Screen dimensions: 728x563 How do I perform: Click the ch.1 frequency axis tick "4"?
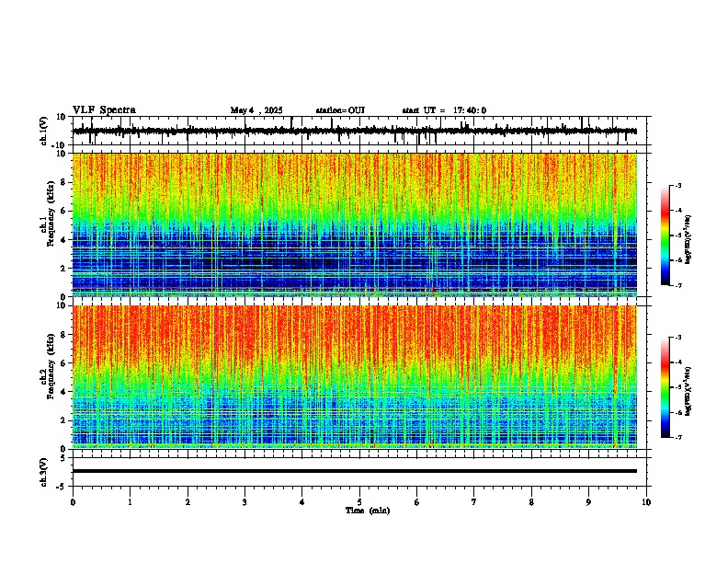(63, 240)
